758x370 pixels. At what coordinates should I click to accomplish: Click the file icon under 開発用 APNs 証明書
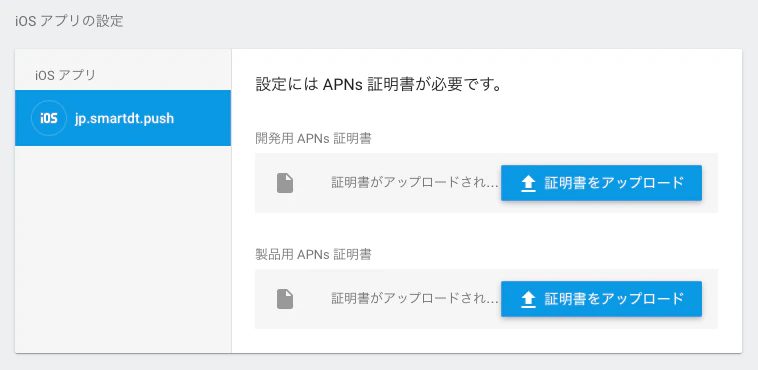click(x=285, y=183)
